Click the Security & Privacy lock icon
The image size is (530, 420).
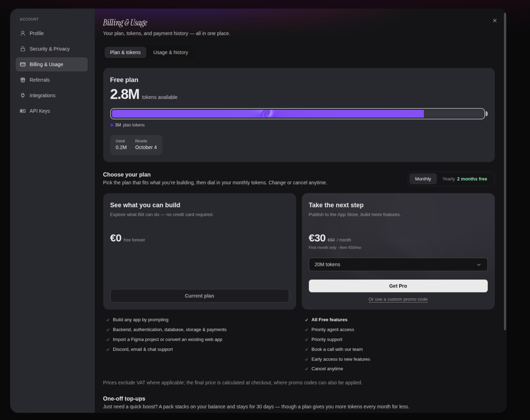tap(23, 49)
